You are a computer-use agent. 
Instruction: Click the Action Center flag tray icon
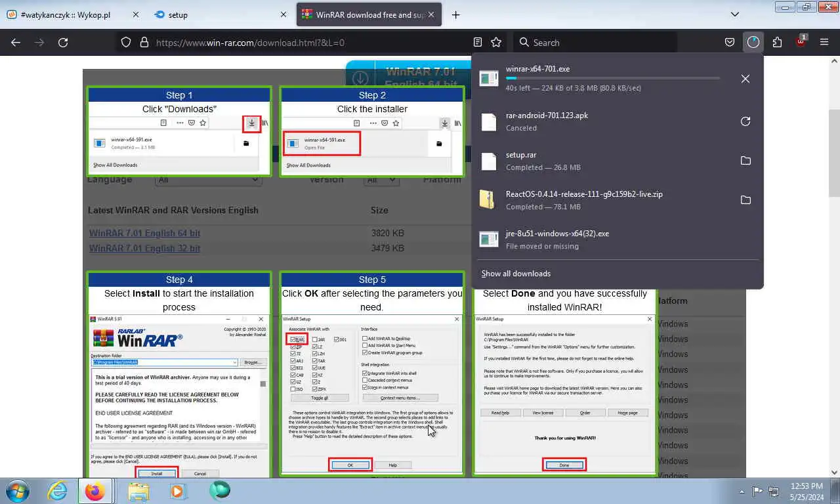(757, 491)
